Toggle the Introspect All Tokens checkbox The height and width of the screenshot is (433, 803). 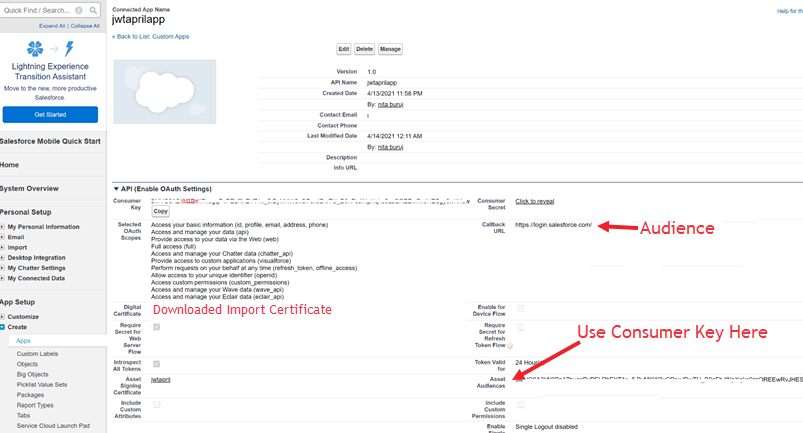point(157,364)
